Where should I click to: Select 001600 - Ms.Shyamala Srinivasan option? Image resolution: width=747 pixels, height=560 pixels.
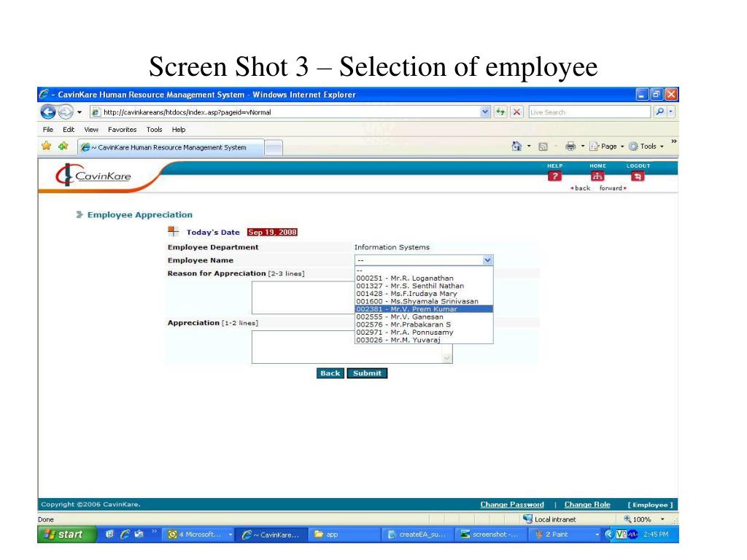click(x=424, y=301)
